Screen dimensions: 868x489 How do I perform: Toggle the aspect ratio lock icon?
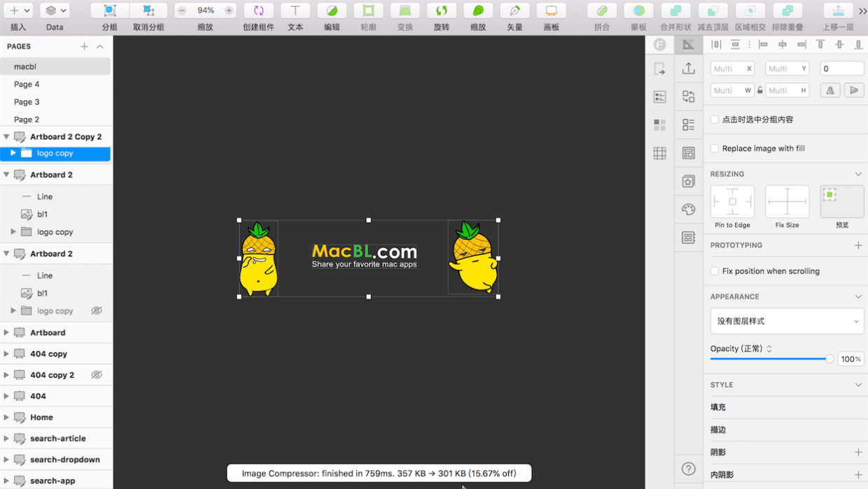click(760, 90)
